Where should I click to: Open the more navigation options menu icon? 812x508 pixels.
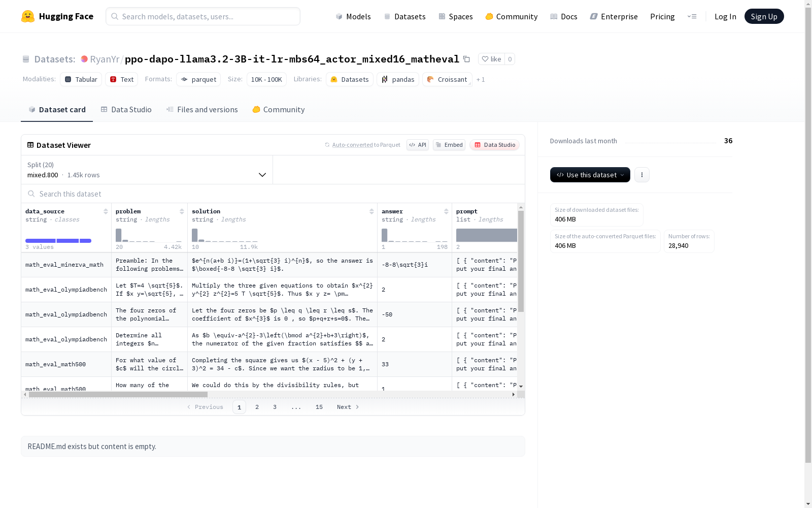(692, 16)
